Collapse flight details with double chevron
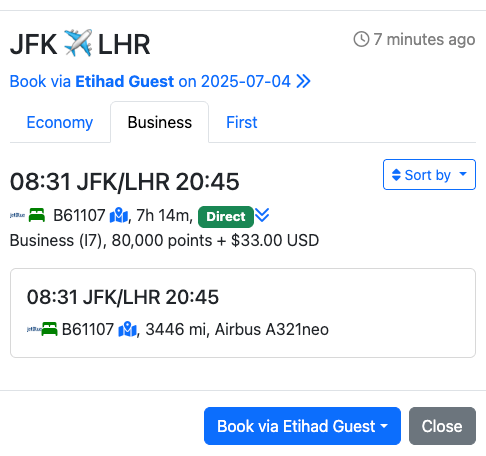 pos(262,215)
